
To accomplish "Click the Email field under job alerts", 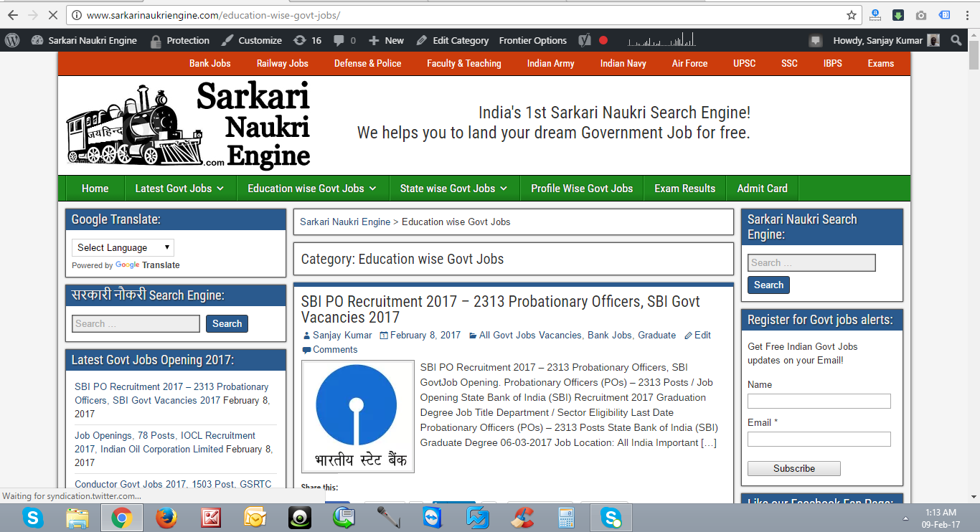I will pyautogui.click(x=819, y=439).
